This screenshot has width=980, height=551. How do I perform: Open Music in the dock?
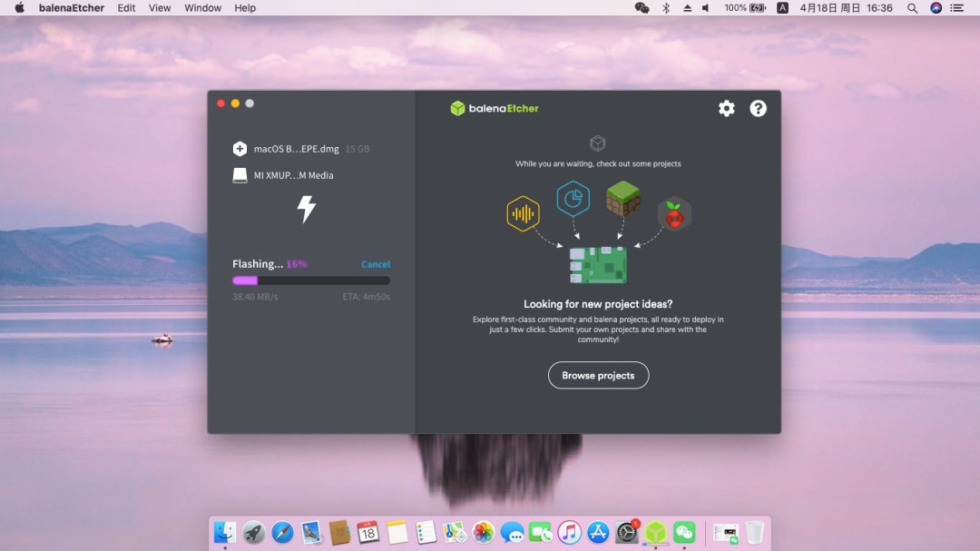pyautogui.click(x=569, y=532)
